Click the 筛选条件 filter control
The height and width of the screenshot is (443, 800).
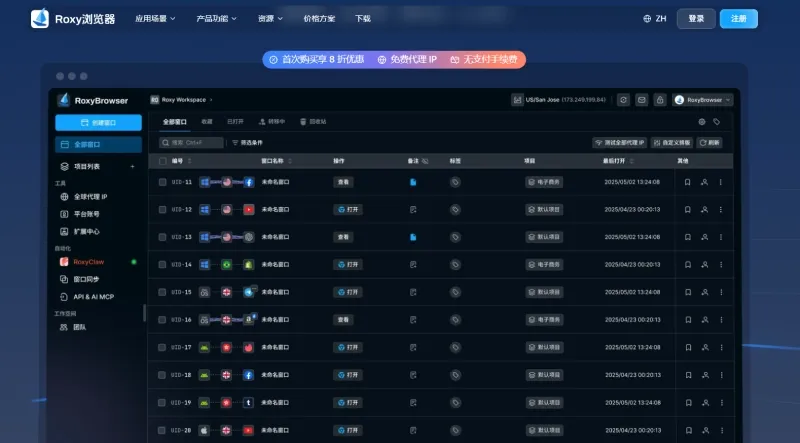[x=247, y=143]
